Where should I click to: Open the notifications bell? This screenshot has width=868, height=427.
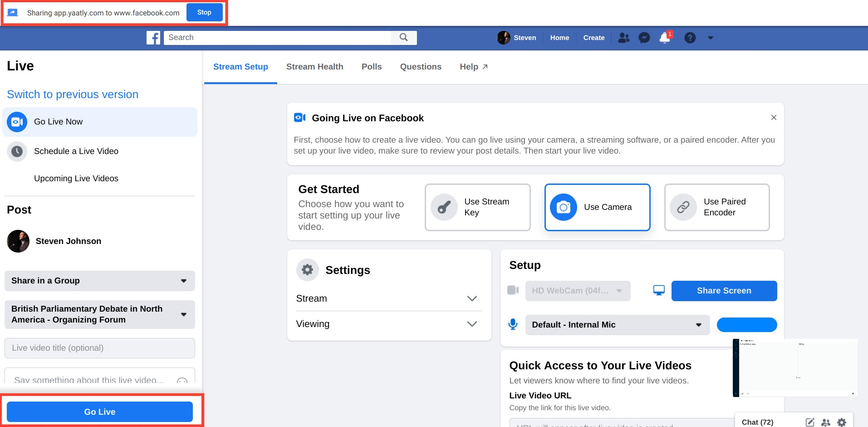(x=665, y=38)
